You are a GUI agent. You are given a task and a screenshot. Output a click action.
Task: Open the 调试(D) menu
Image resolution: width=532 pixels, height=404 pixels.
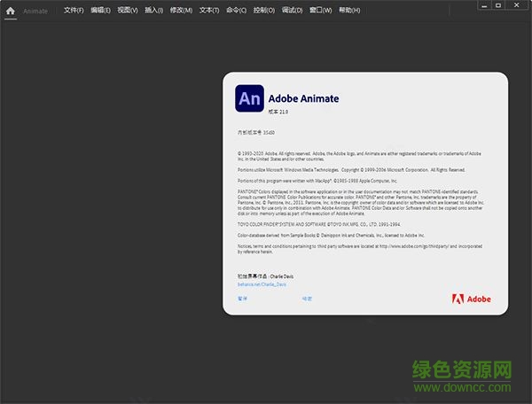[x=292, y=11]
